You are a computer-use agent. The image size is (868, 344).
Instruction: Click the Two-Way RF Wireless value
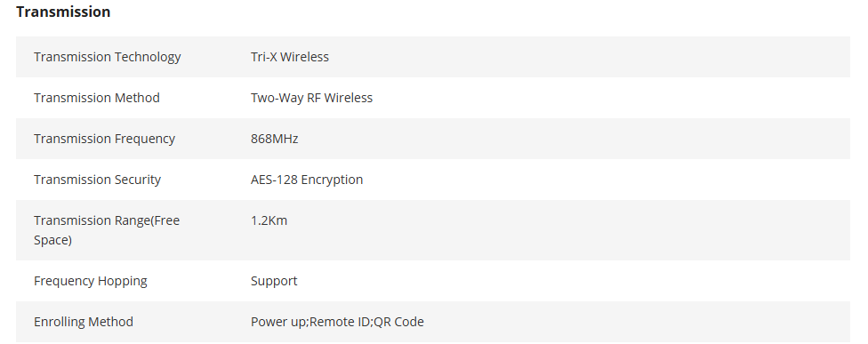point(311,98)
